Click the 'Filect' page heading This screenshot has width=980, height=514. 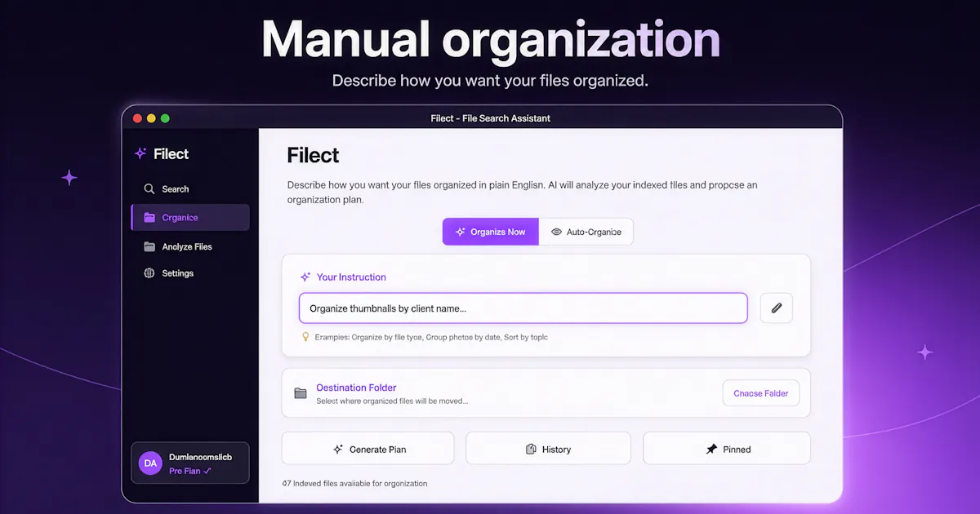(x=313, y=155)
